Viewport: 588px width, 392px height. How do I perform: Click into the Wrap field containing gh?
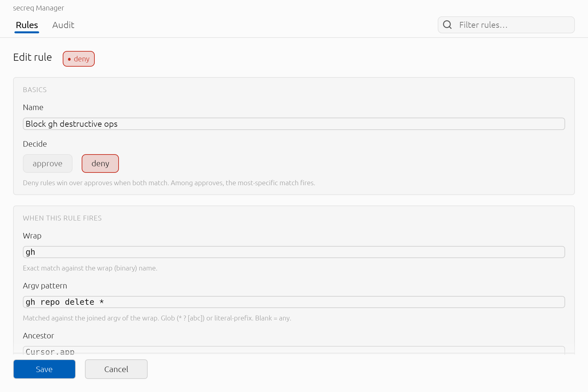point(294,252)
